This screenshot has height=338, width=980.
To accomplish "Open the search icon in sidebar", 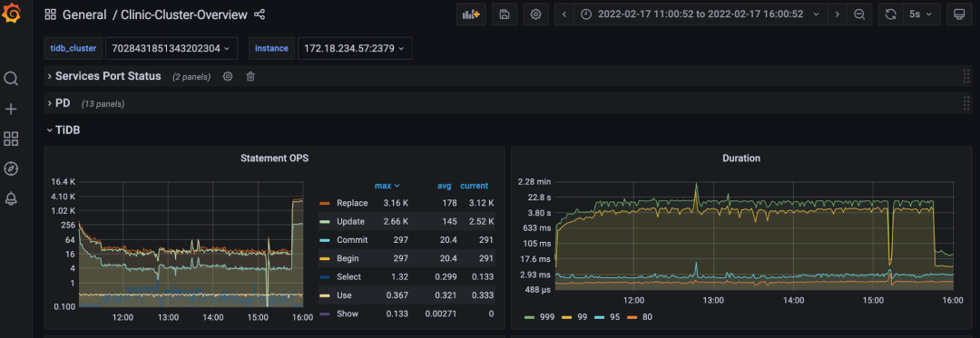I will tap(11, 79).
